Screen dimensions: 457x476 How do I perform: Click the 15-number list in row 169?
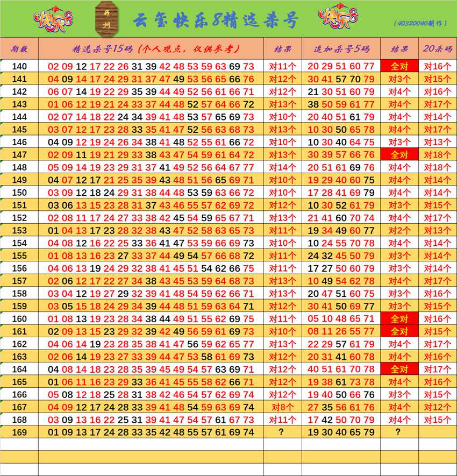pos(151,432)
